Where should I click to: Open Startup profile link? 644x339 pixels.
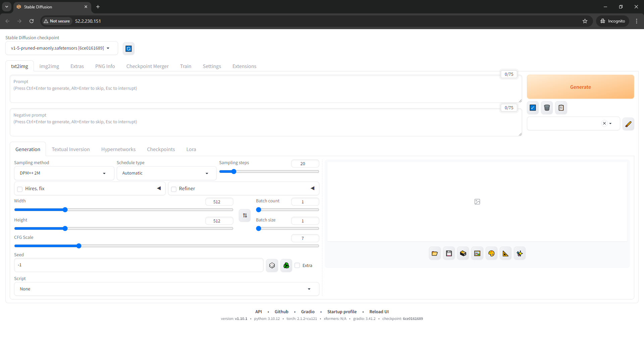(x=342, y=312)
